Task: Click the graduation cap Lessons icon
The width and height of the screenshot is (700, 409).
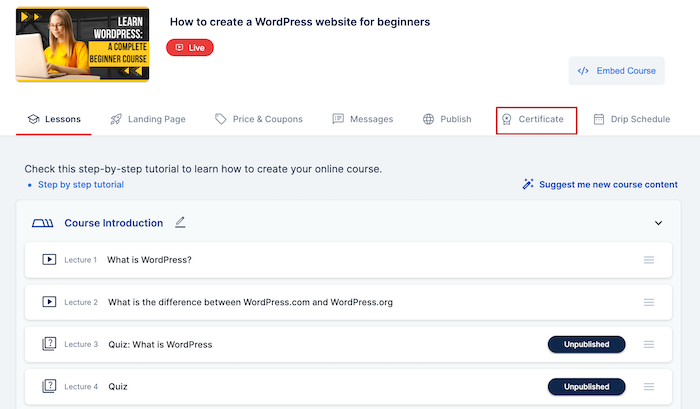Action: (33, 119)
